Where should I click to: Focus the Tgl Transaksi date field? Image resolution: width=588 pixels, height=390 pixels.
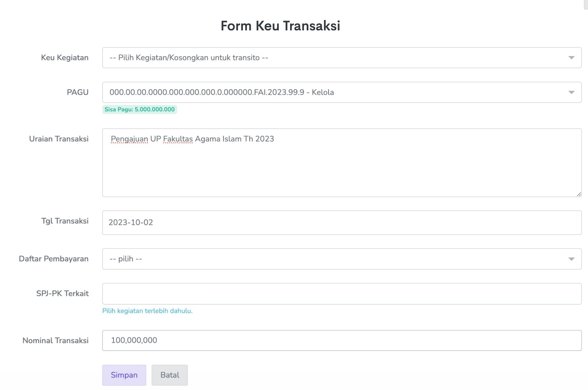(x=341, y=223)
